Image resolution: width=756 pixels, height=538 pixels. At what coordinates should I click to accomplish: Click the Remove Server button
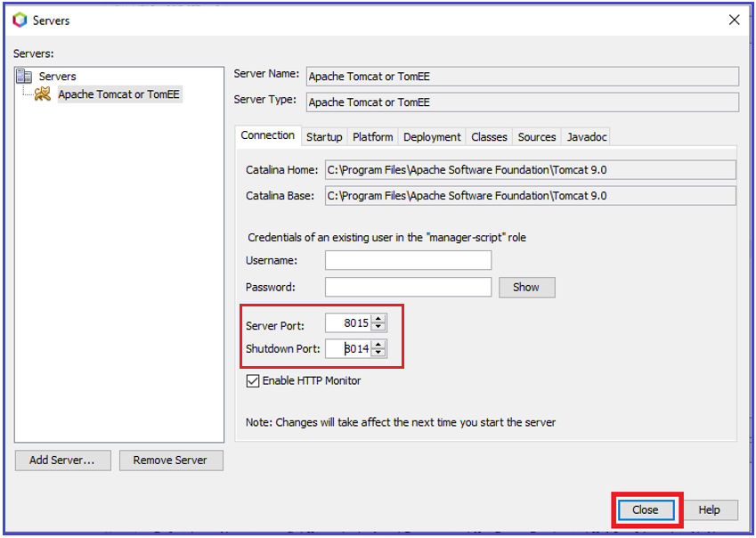[171, 461]
